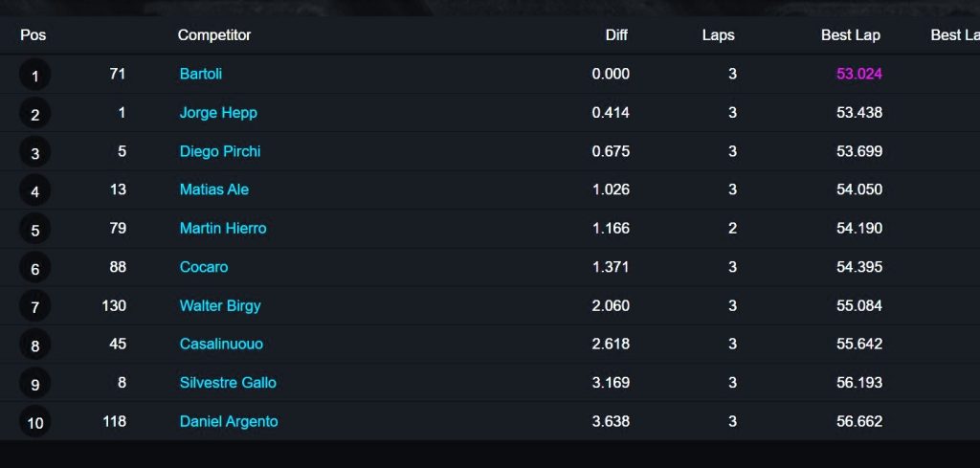Sort by the Pos column header
980x468 pixels.
click(x=33, y=35)
